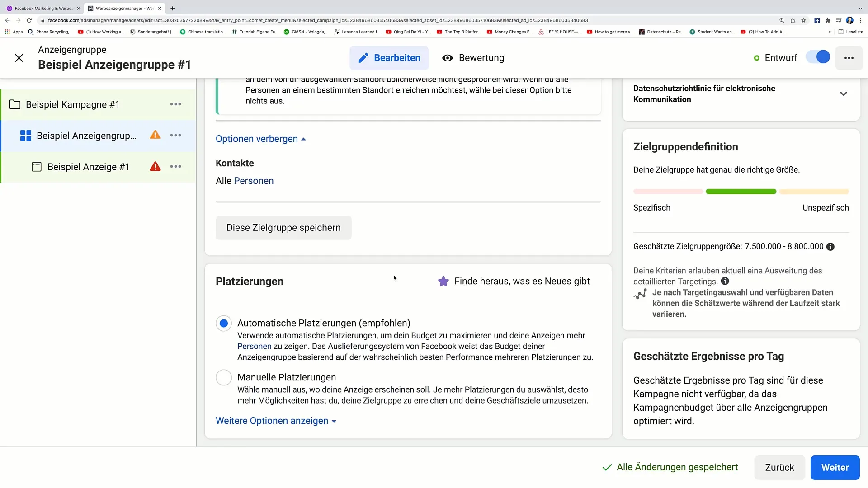
Task: Click the three-dot menu icon for Beispiel Anzeigengruppe
Action: point(175,135)
